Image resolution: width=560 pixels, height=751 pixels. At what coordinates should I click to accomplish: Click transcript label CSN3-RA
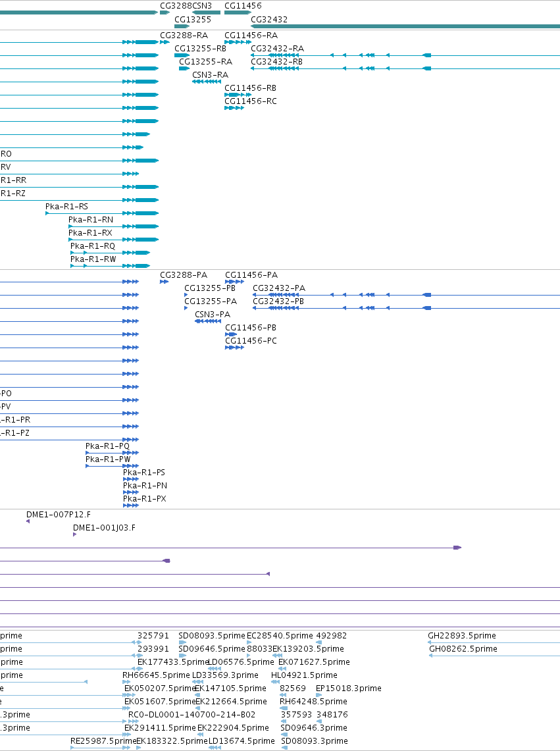211,75
